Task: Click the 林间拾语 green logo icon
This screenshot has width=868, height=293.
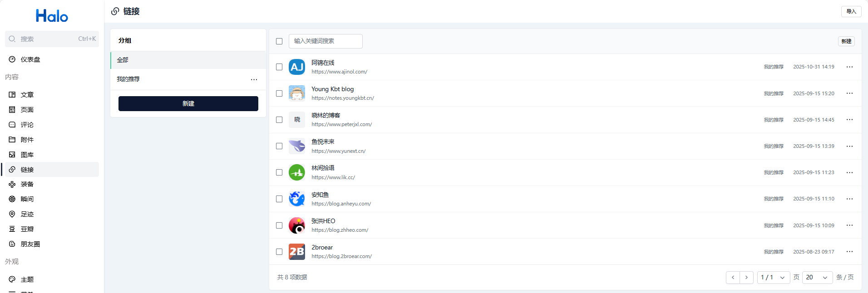Action: [297, 172]
